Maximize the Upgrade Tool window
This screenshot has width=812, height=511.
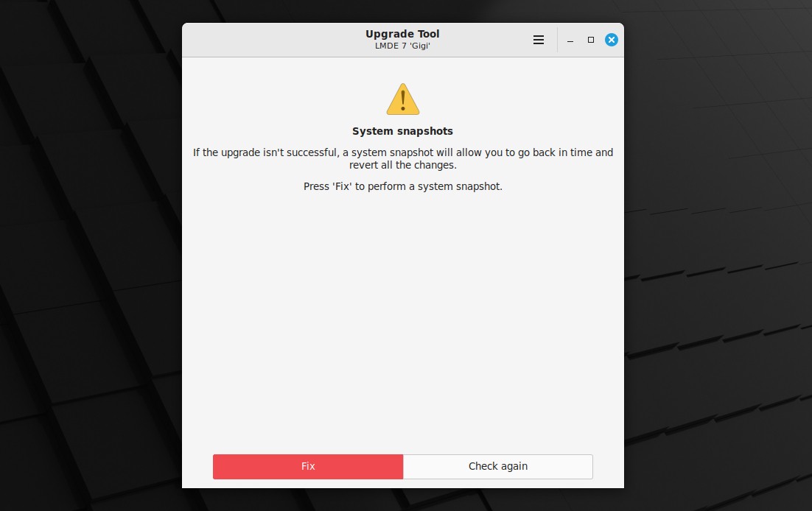591,40
